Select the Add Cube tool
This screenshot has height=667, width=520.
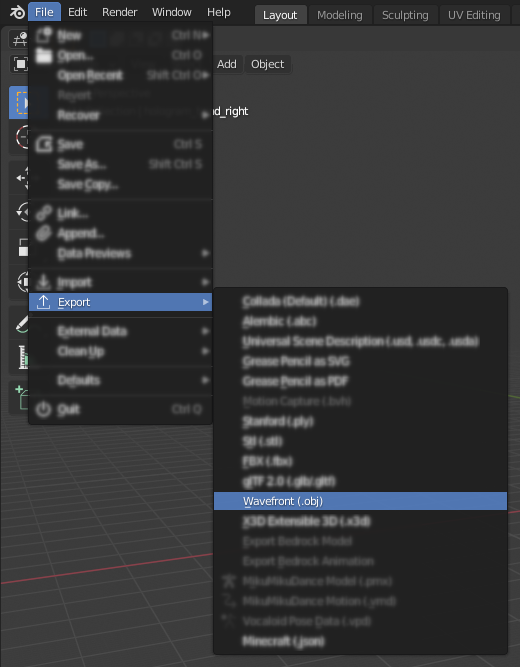pyautogui.click(x=20, y=397)
